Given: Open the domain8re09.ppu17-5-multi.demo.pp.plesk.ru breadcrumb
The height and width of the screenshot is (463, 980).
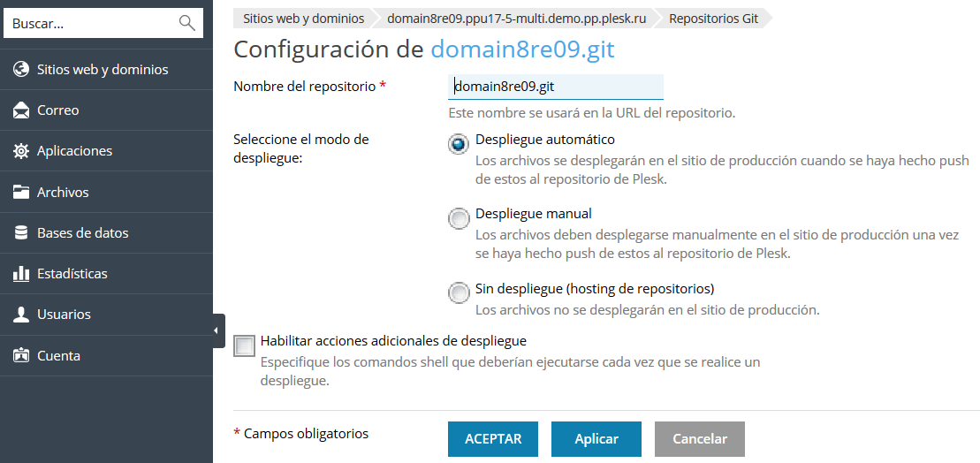Looking at the screenshot, I should (x=516, y=19).
